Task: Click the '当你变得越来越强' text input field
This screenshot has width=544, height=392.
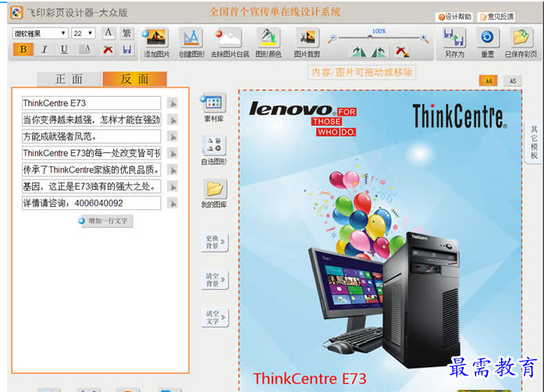Action: click(x=91, y=119)
